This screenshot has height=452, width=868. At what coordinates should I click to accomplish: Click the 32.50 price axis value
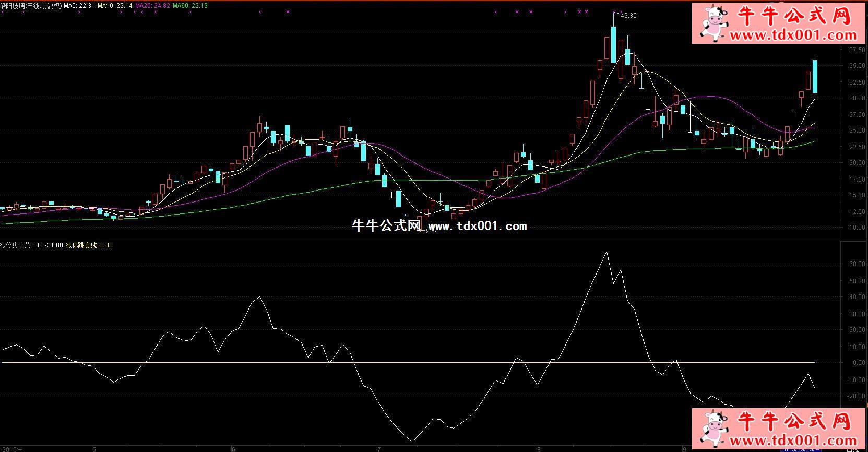857,82
